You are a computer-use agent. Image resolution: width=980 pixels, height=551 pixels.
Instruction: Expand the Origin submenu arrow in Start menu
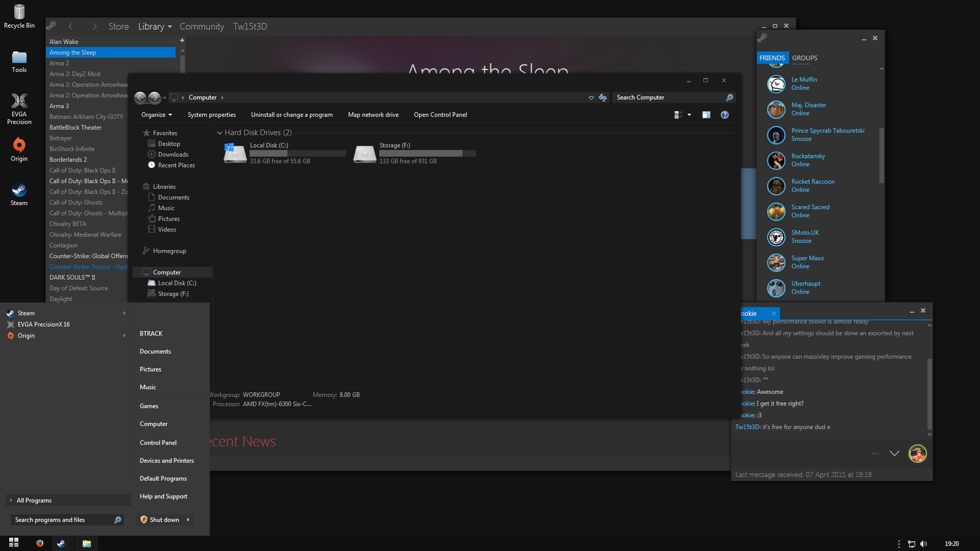(124, 336)
